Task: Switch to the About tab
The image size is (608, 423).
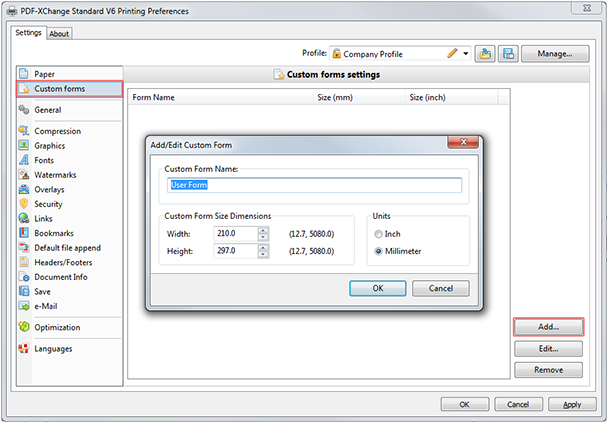Action: point(59,34)
